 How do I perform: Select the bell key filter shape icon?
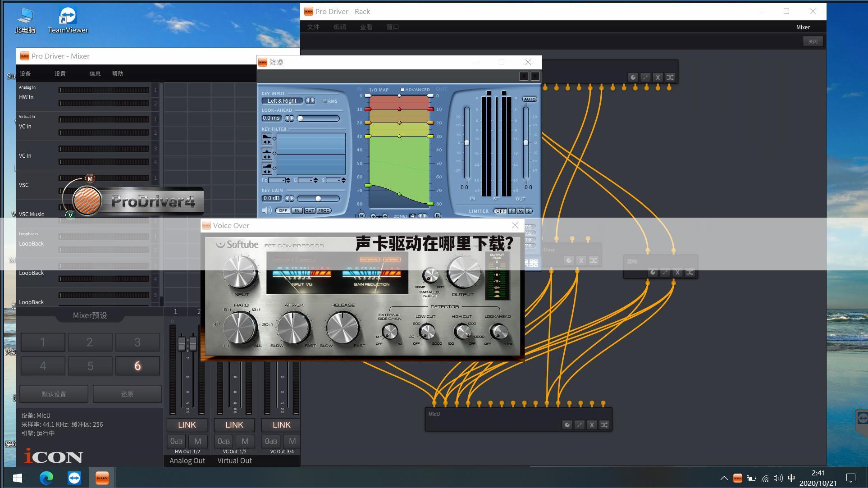click(x=267, y=154)
